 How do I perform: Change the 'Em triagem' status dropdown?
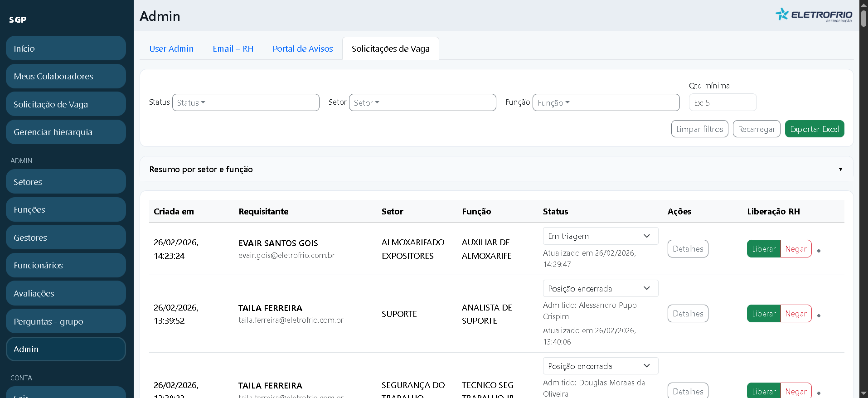point(600,236)
